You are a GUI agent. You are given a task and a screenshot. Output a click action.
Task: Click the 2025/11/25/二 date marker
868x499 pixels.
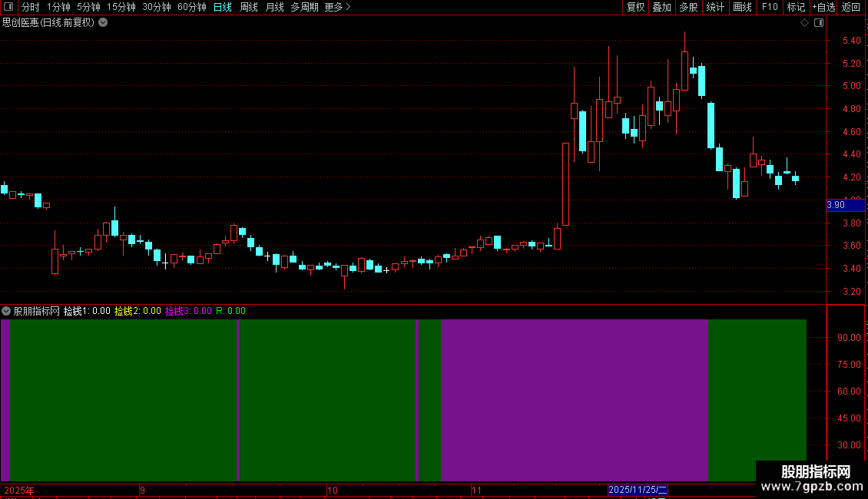(638, 490)
